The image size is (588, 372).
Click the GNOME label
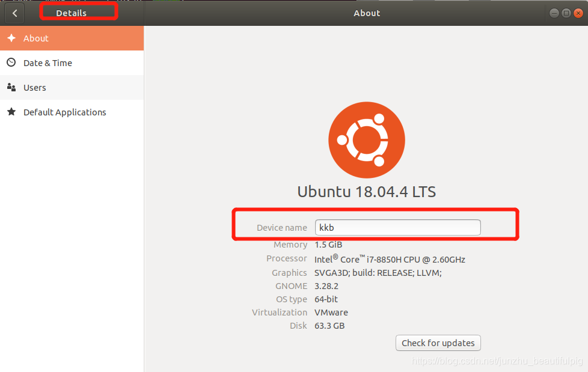[x=291, y=286]
